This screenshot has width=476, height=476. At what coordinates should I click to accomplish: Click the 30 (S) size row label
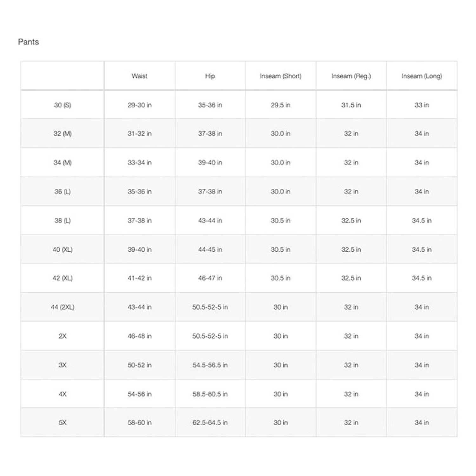pos(63,105)
